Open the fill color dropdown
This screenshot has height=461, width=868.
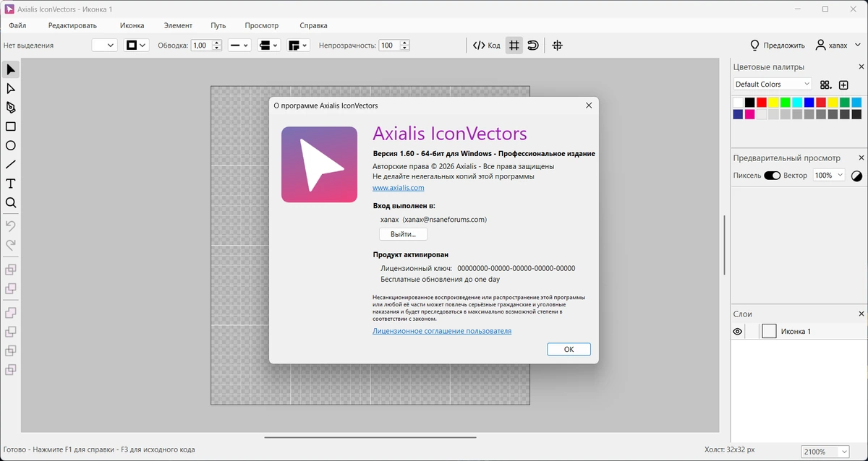105,45
